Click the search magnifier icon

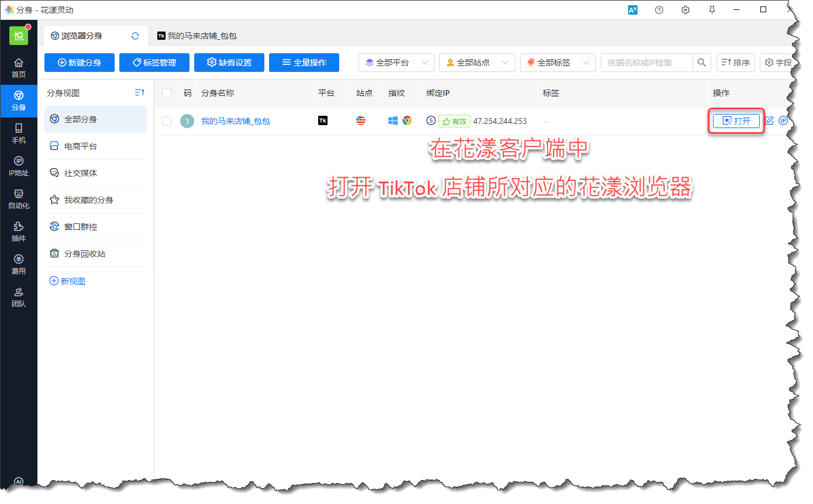702,63
